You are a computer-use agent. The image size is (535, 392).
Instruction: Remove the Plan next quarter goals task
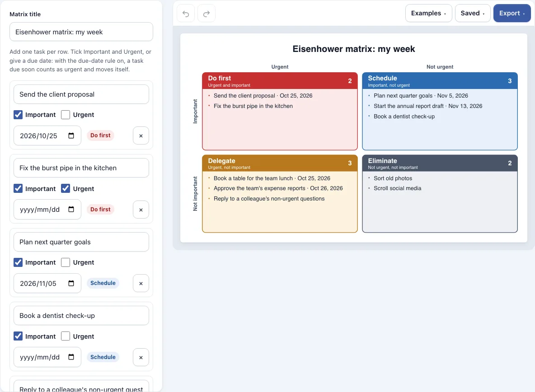pyautogui.click(x=141, y=283)
